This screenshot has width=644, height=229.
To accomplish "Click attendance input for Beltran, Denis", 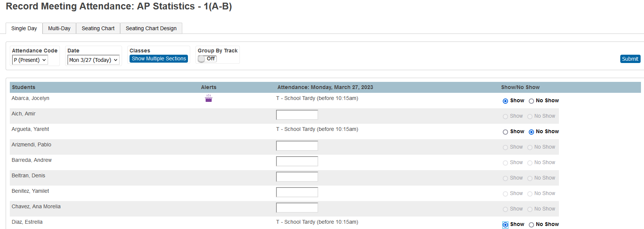I will 297,176.
